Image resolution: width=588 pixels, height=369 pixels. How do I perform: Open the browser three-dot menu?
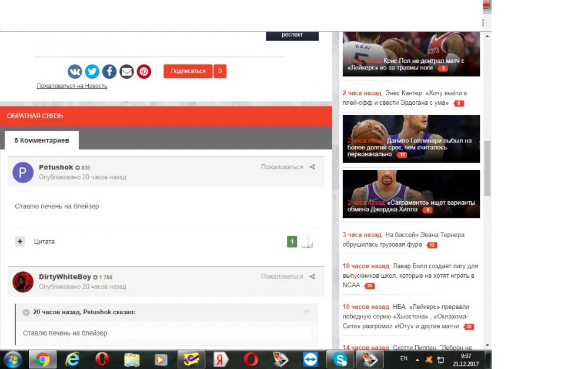click(483, 23)
